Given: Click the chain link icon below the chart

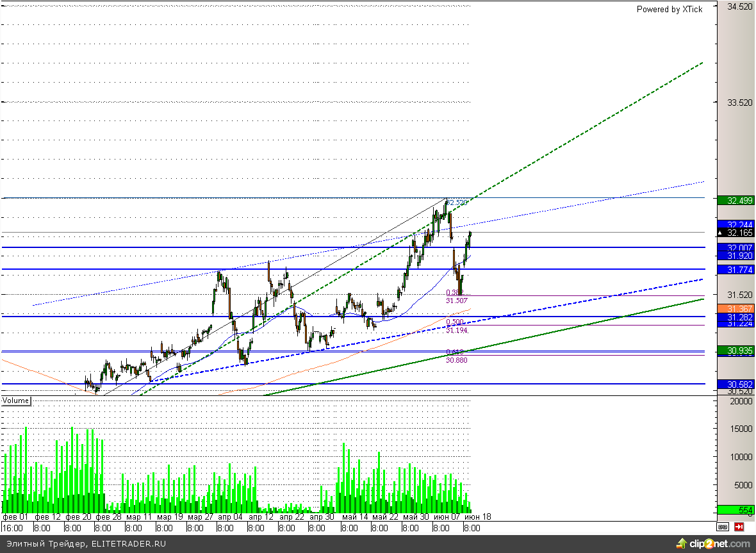Looking at the screenshot, I should 723,527.
